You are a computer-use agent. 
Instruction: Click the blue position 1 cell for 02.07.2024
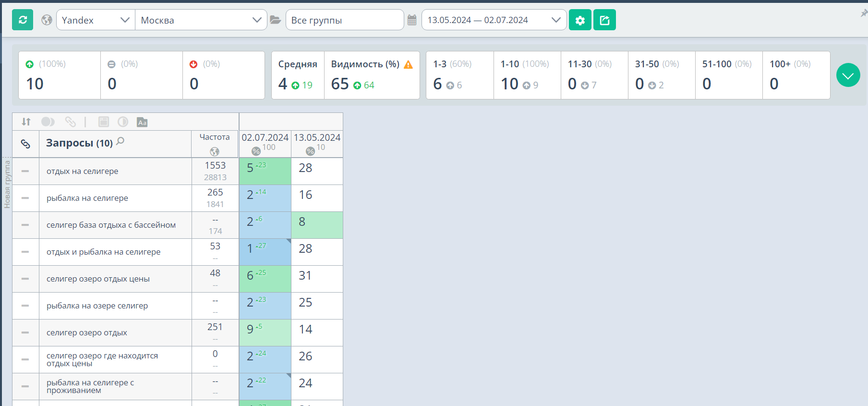(x=265, y=252)
